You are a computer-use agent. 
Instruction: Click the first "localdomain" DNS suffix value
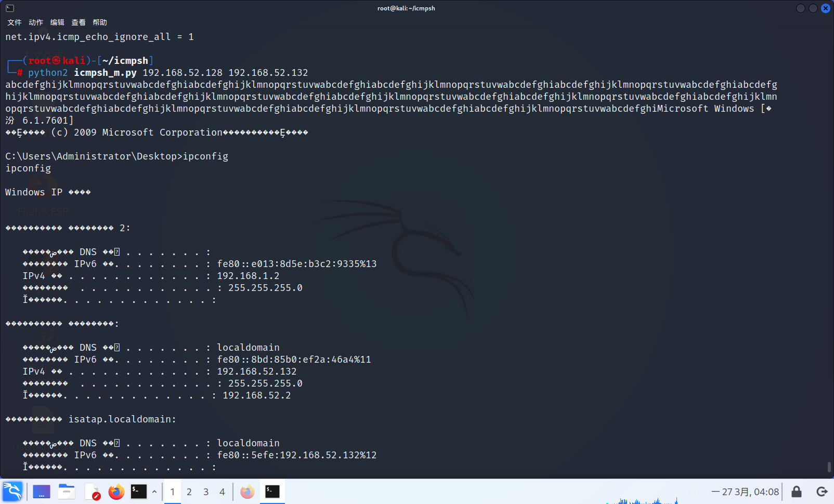249,348
